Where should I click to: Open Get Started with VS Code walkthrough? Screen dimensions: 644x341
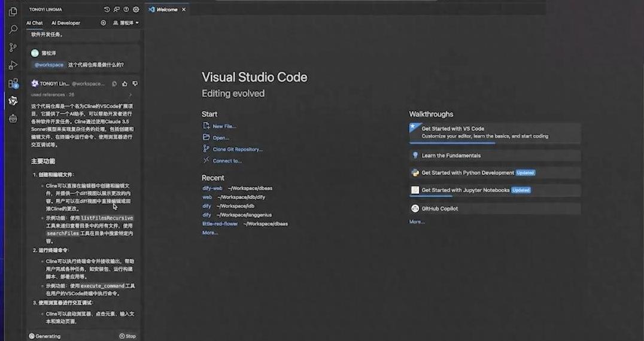pyautogui.click(x=452, y=129)
